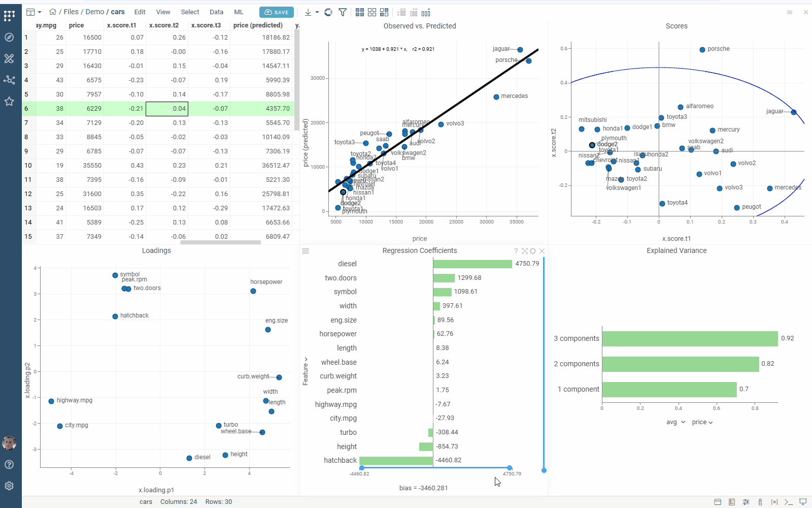Toggle the sliders properties panel in status bar
812x508 pixels.
[x=746, y=502]
